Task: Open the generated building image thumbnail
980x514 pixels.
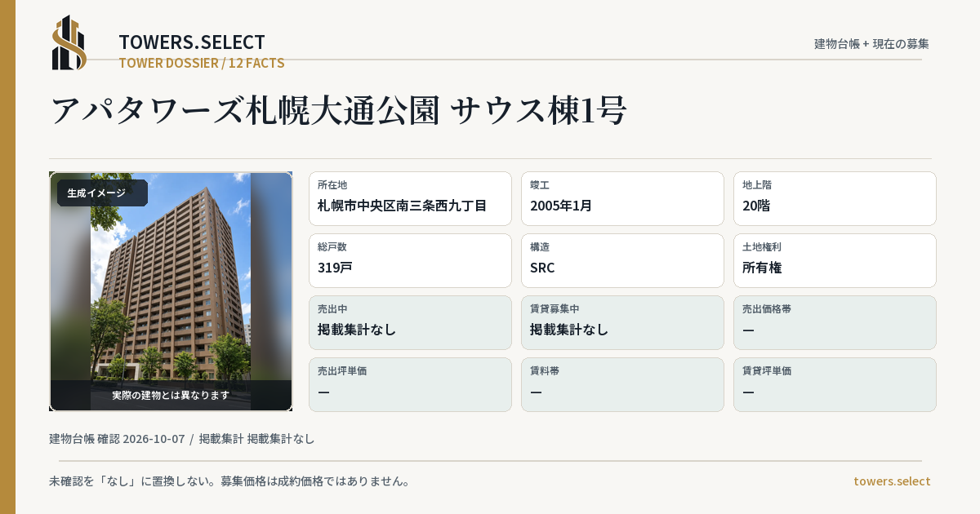Action: [x=171, y=291]
